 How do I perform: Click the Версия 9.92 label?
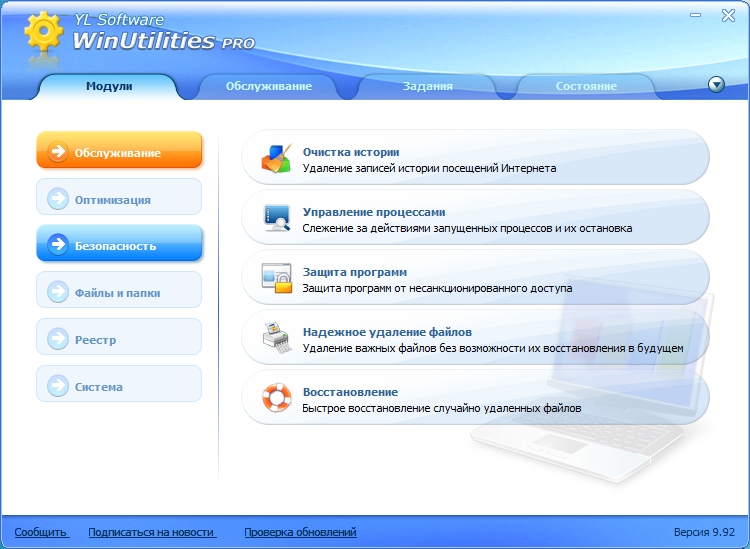[x=704, y=532]
